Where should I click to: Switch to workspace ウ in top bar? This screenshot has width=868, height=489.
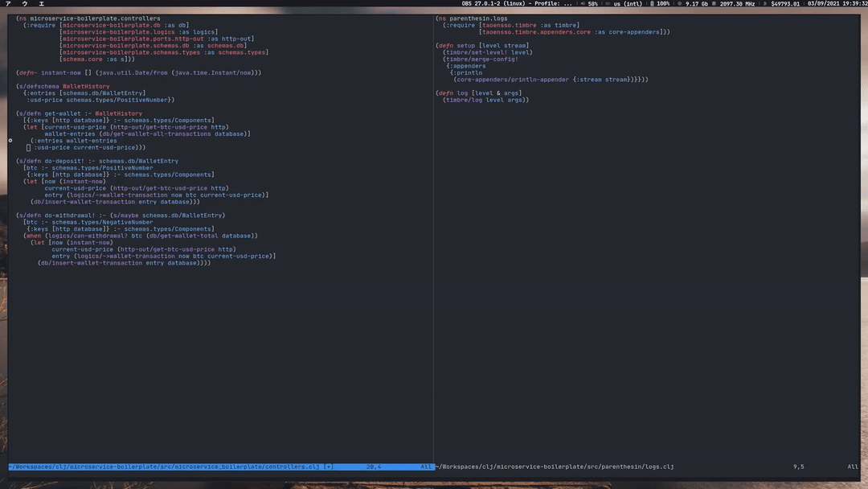pyautogui.click(x=25, y=3)
